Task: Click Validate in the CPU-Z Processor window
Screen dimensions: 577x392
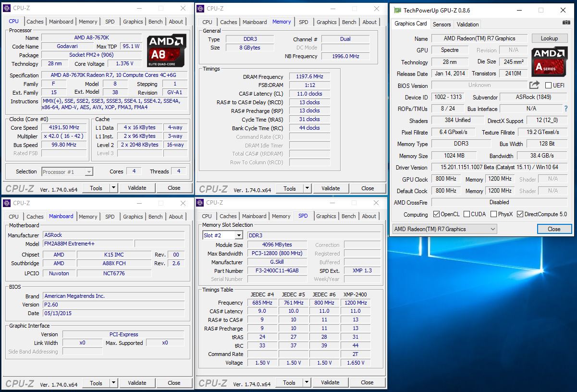Action: point(137,188)
